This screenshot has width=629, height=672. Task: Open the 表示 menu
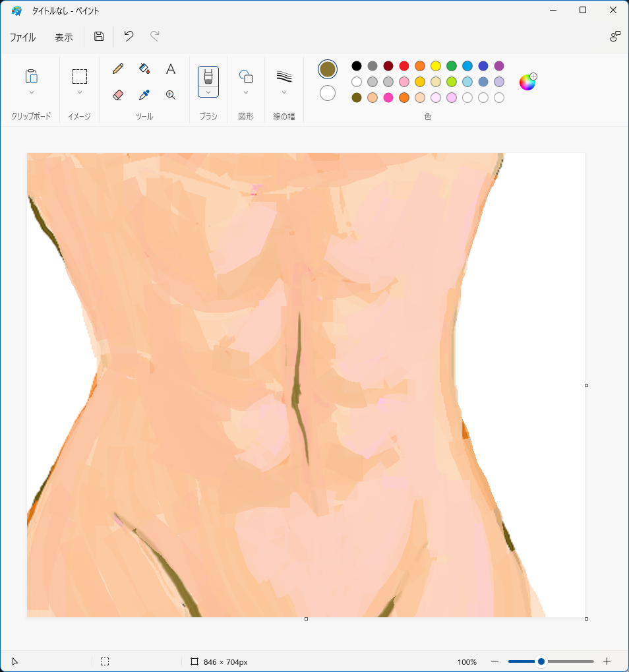coord(64,38)
